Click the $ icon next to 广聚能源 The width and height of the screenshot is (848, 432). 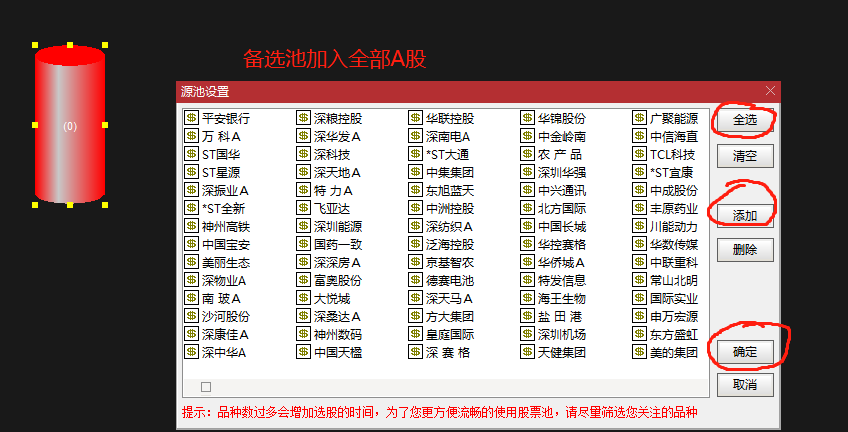point(640,118)
